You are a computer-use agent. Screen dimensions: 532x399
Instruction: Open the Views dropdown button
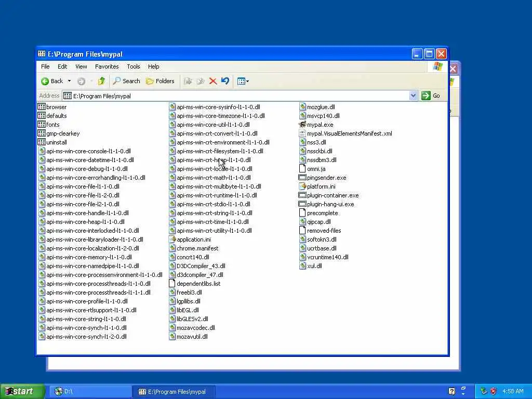click(x=243, y=81)
